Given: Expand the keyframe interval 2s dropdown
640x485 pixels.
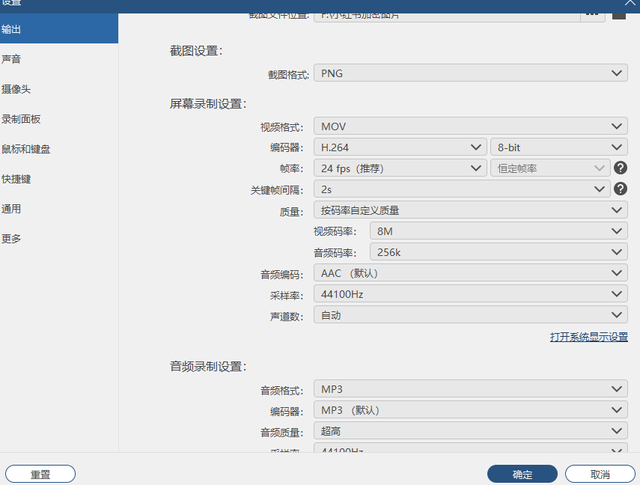Looking at the screenshot, I should (x=462, y=189).
